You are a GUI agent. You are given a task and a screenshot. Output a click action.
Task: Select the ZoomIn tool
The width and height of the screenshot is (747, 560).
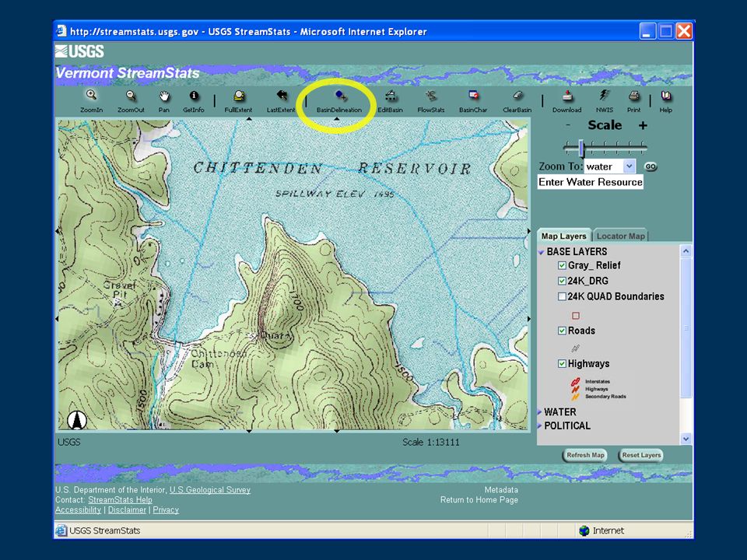92,100
